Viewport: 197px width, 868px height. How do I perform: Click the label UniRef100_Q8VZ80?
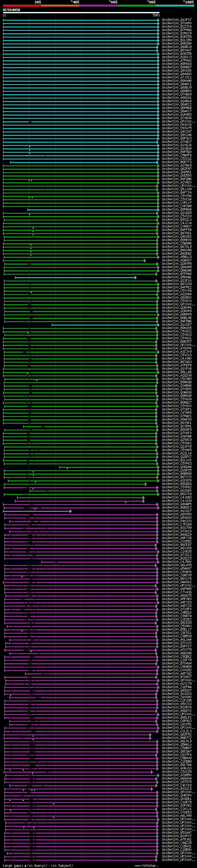pos(177,71)
